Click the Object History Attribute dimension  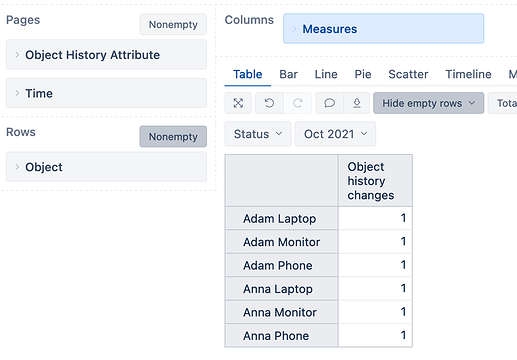(106, 55)
